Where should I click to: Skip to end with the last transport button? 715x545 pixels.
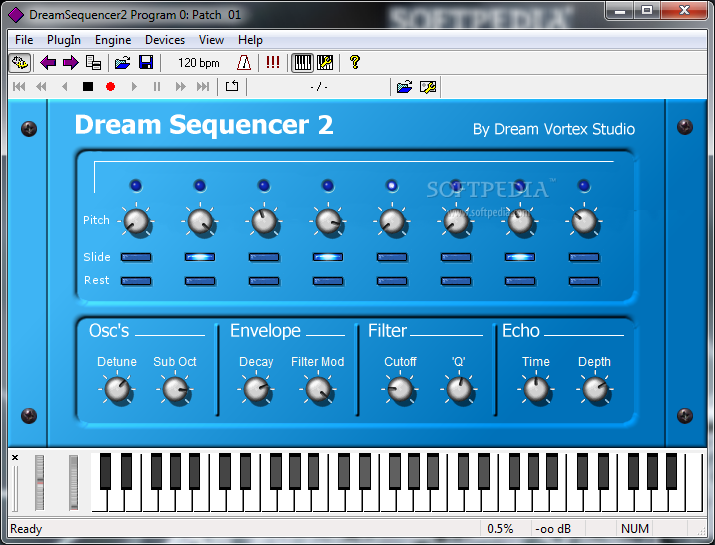click(x=203, y=87)
